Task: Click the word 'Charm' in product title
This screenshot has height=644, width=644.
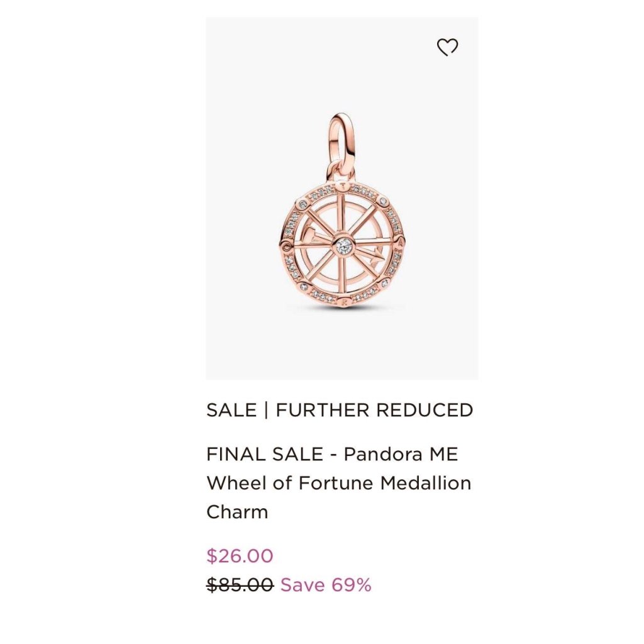Action: click(x=237, y=512)
